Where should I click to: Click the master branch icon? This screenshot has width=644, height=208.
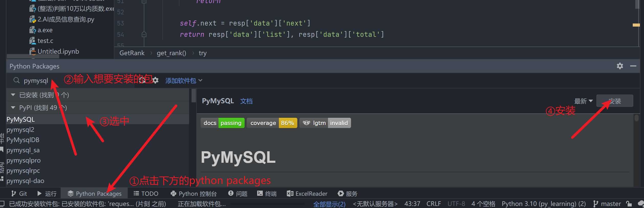point(595,204)
